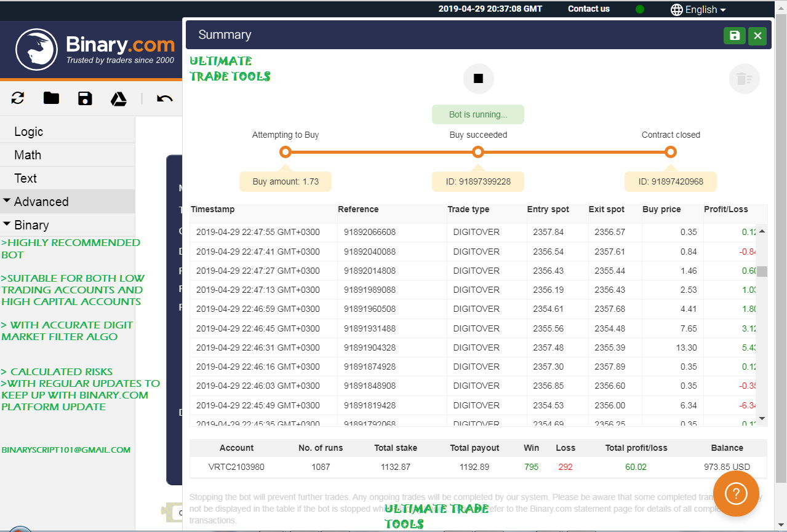Screen dimensions: 787x532
Task: Open the orange help question button
Action: coord(736,493)
